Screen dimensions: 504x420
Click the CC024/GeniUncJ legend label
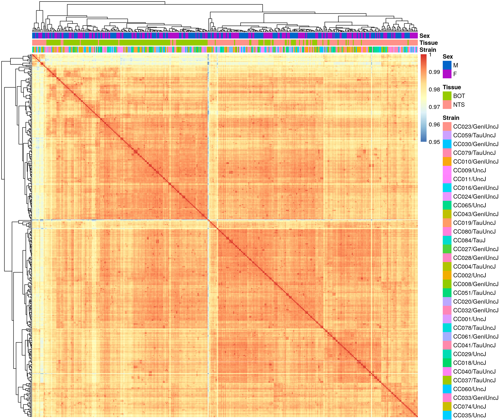click(476, 197)
